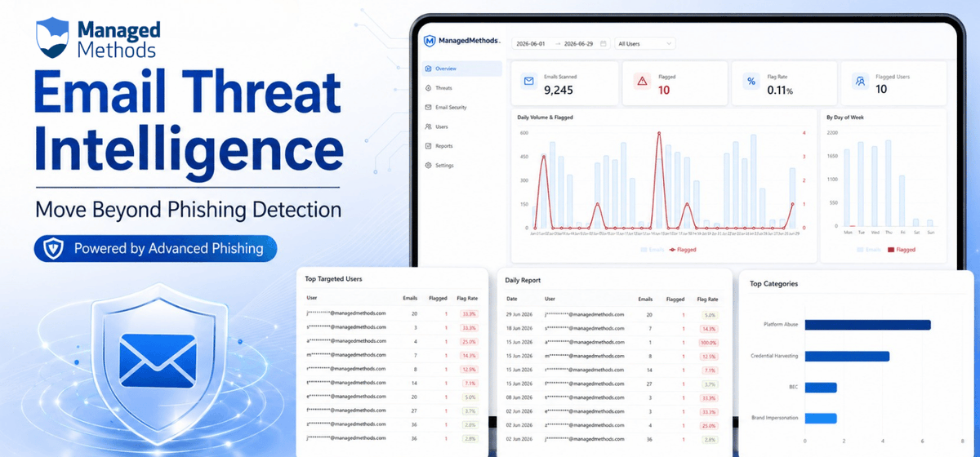The width and height of the screenshot is (980, 457).
Task: Expand the All Users dropdown
Action: (646, 43)
